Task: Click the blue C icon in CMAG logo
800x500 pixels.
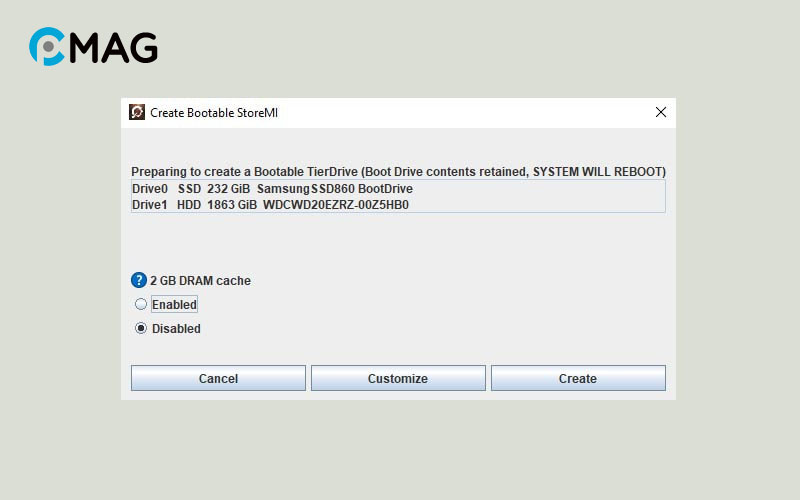Action: tap(47, 46)
